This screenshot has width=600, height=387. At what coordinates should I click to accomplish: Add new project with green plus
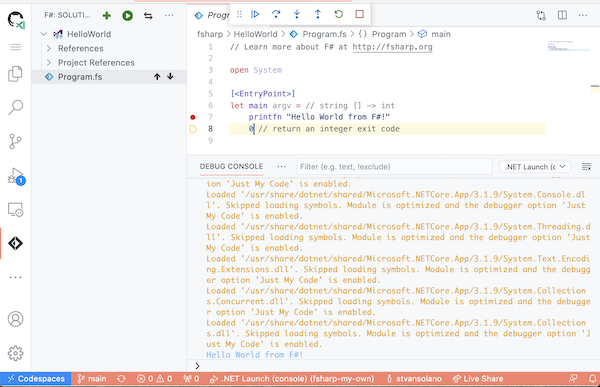tap(107, 15)
